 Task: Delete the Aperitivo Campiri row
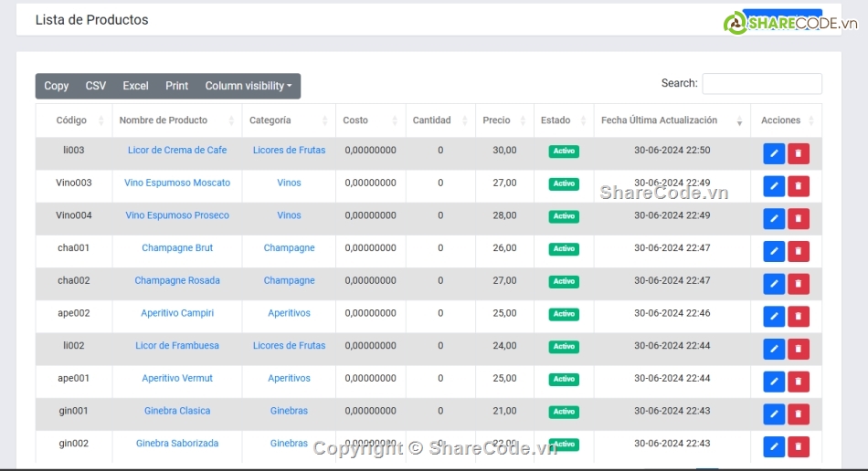click(x=799, y=317)
